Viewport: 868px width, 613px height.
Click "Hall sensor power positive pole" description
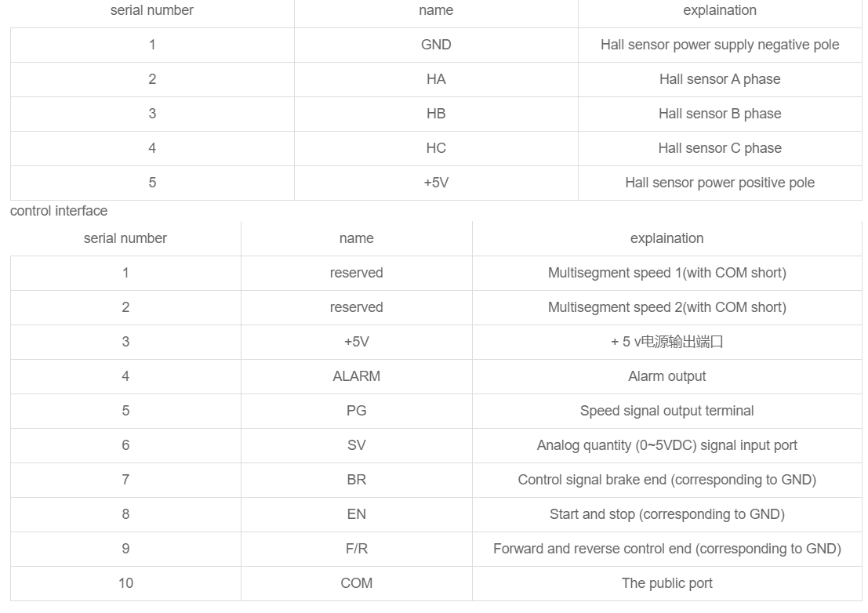[x=720, y=183]
